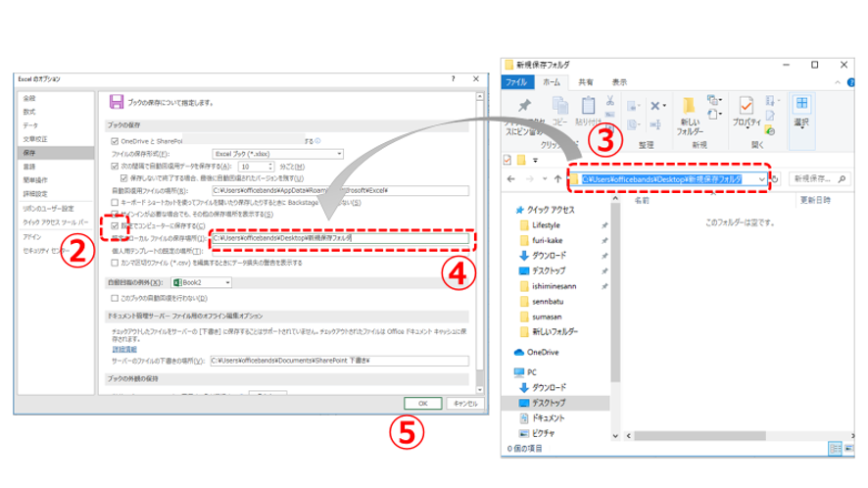Select 数式 category in Excel Options sidebar

[x=30, y=112]
